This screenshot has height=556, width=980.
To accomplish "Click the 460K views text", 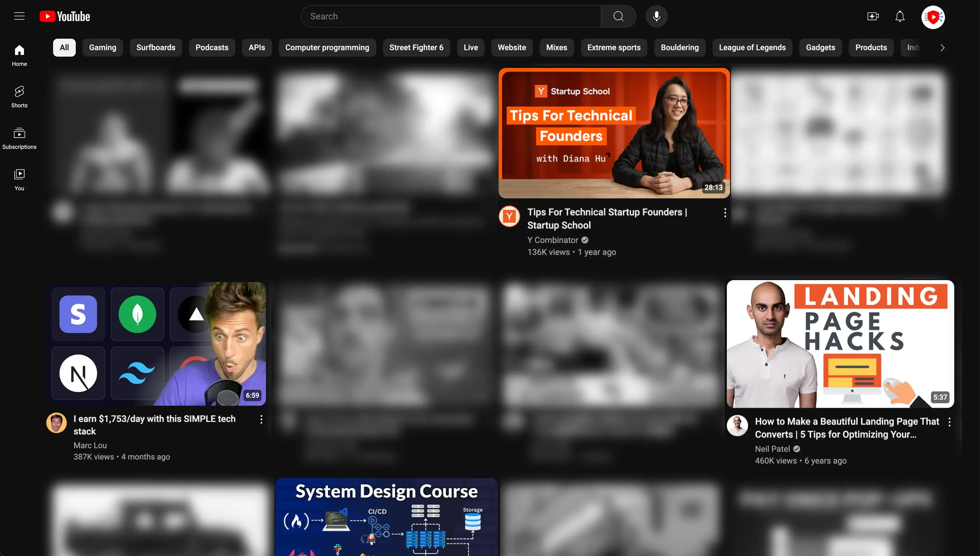I will click(x=776, y=461).
